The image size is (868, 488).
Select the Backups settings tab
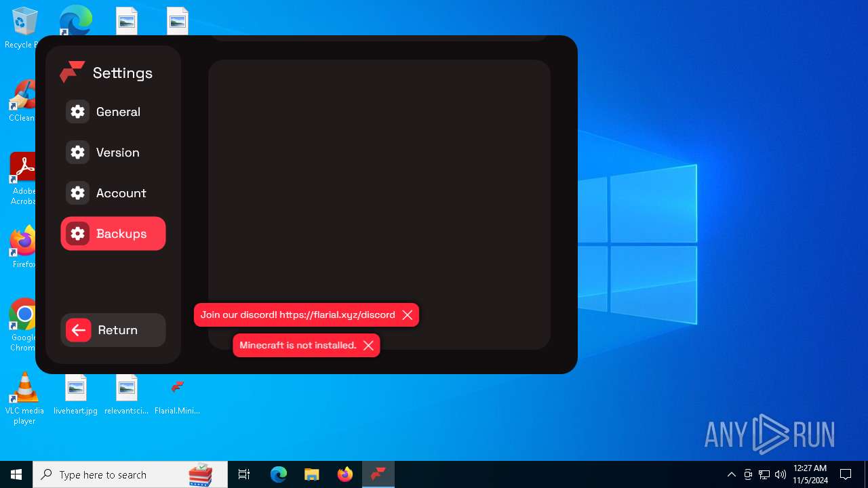tap(113, 234)
